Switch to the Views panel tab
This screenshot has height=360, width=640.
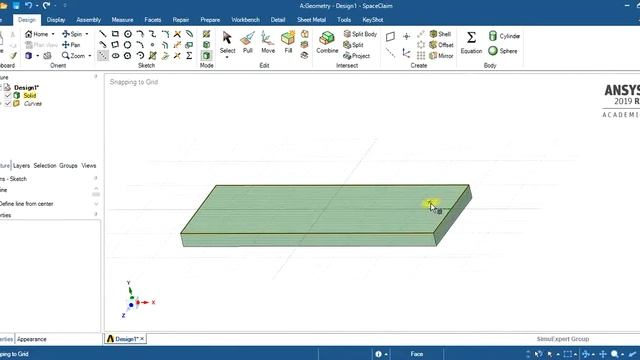point(89,166)
